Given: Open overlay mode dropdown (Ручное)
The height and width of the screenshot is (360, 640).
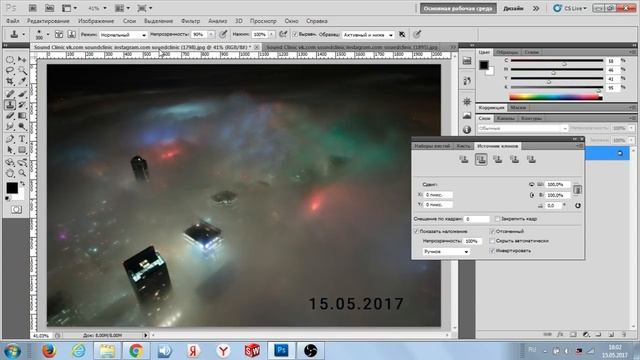Looking at the screenshot, I should [446, 252].
